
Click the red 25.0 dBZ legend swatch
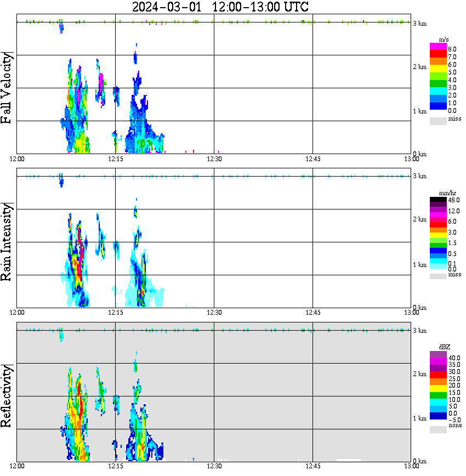[x=438, y=375]
